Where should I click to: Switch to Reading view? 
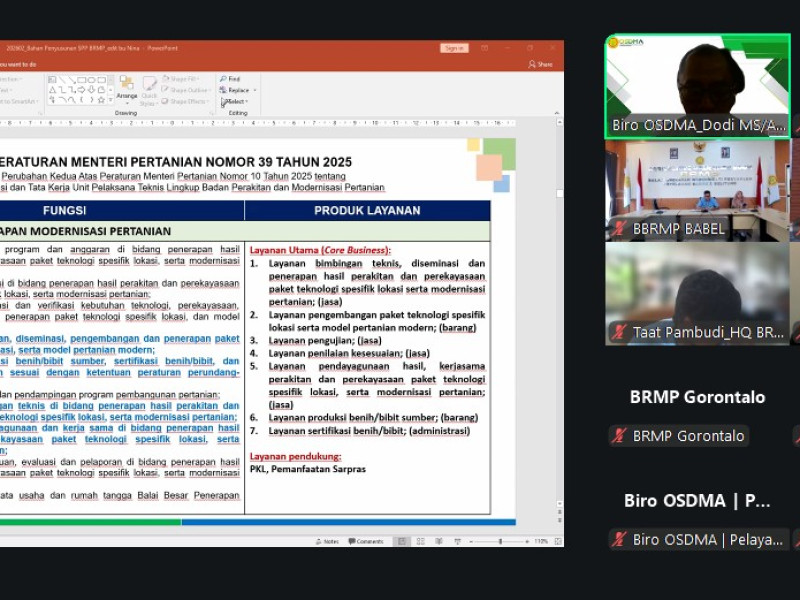[x=437, y=541]
